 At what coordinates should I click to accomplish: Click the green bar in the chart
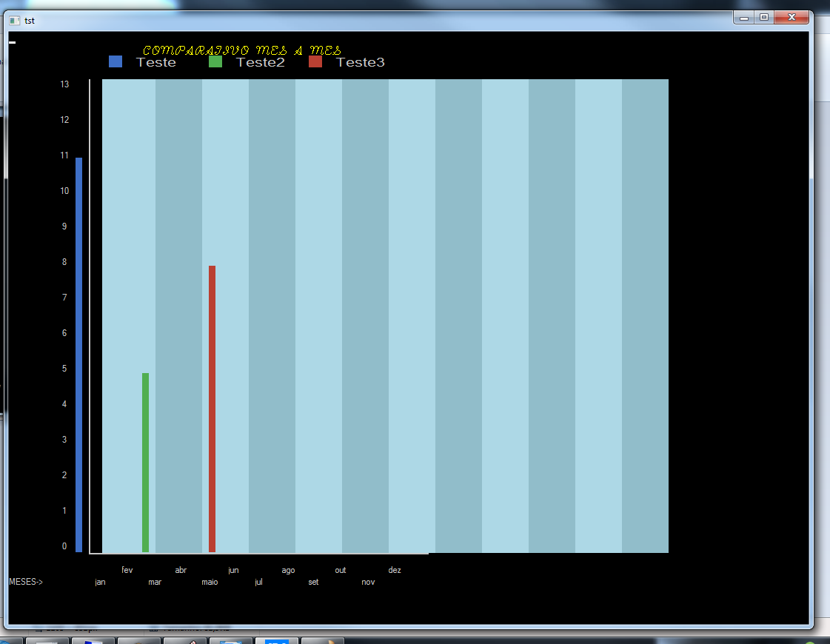coord(146,463)
